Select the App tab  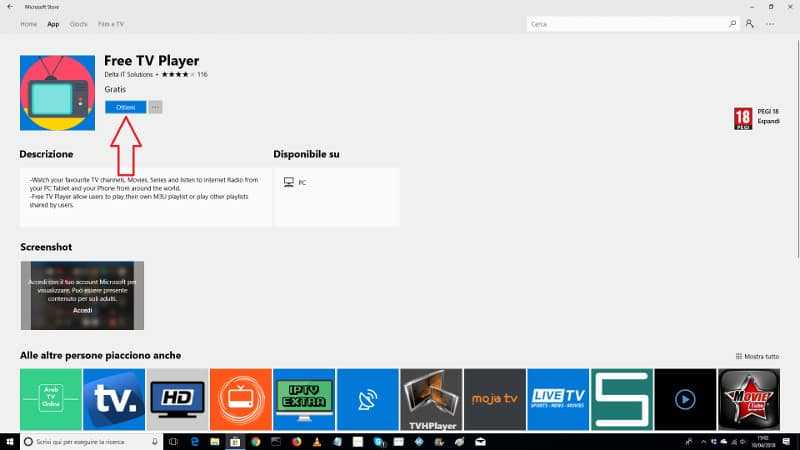[53, 24]
